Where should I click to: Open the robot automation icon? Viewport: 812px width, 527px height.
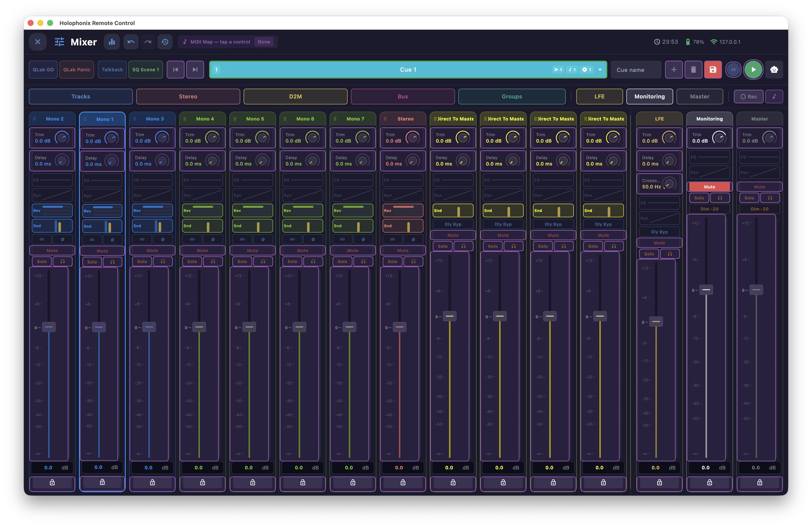[774, 70]
